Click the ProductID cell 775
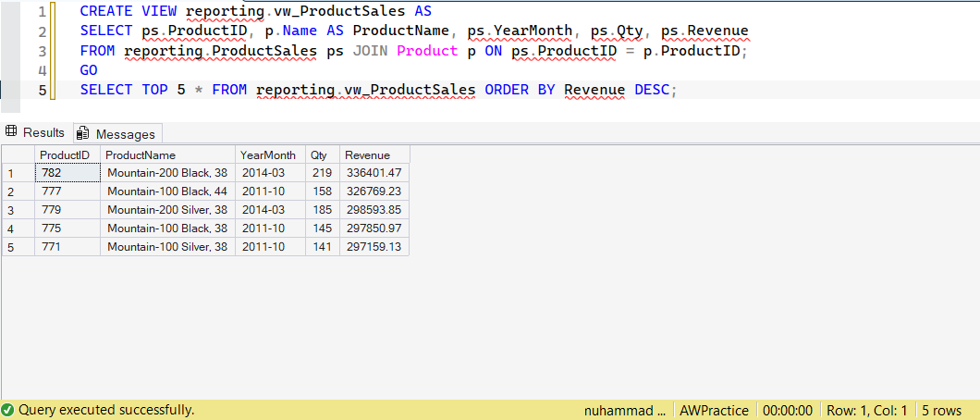Viewport: 980px width, 420px height. tap(67, 228)
